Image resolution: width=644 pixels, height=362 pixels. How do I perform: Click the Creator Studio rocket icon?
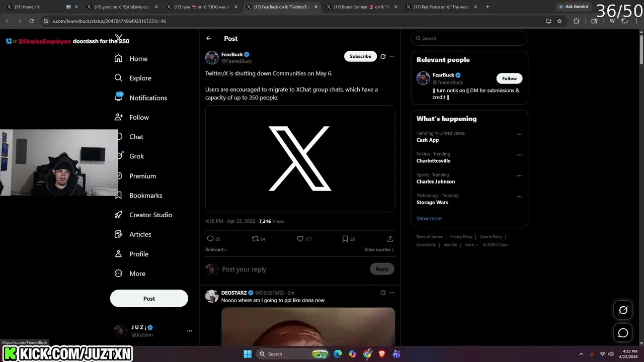[x=118, y=215]
